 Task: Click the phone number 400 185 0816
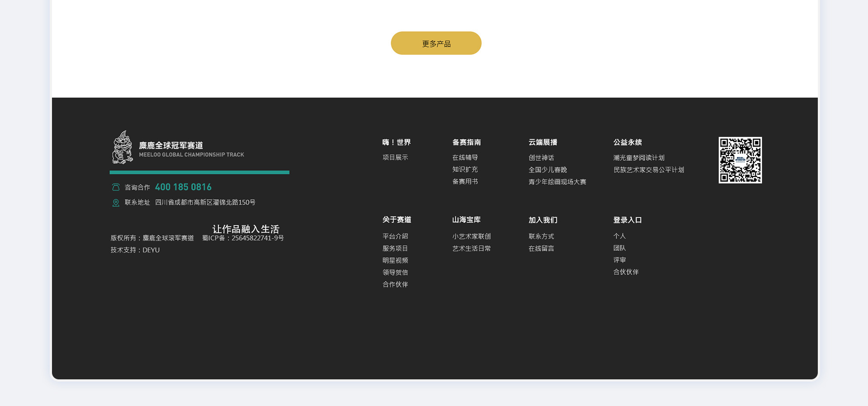[183, 187]
